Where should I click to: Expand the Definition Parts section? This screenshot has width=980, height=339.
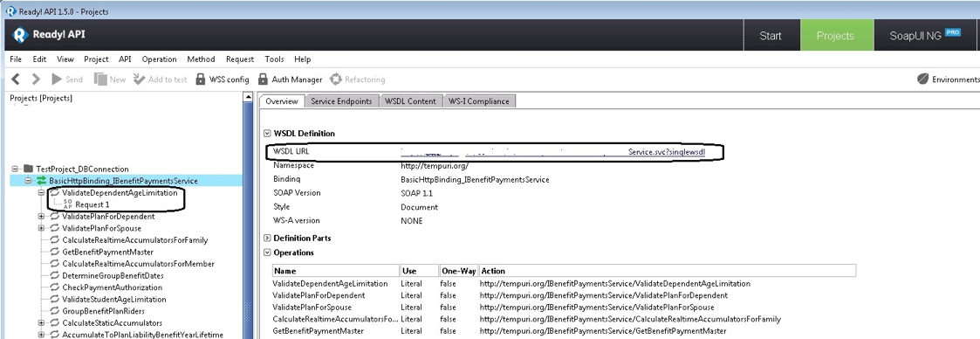click(x=268, y=239)
